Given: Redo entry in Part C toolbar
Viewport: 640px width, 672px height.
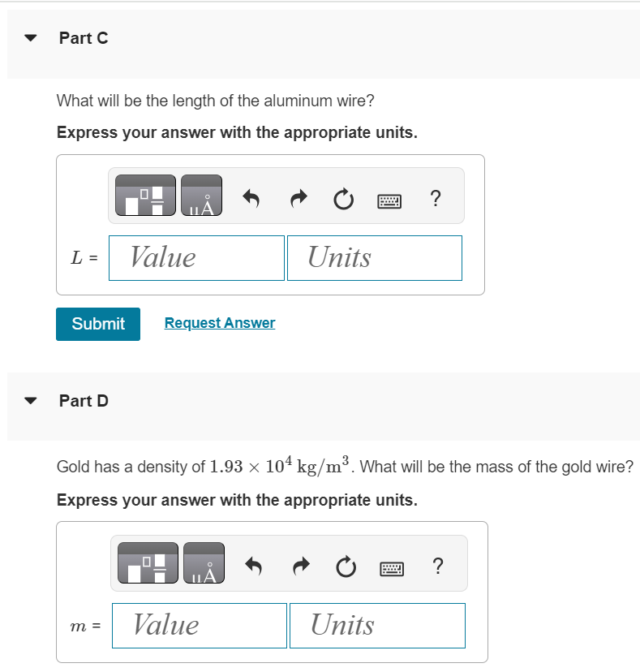Looking at the screenshot, I should point(299,199).
